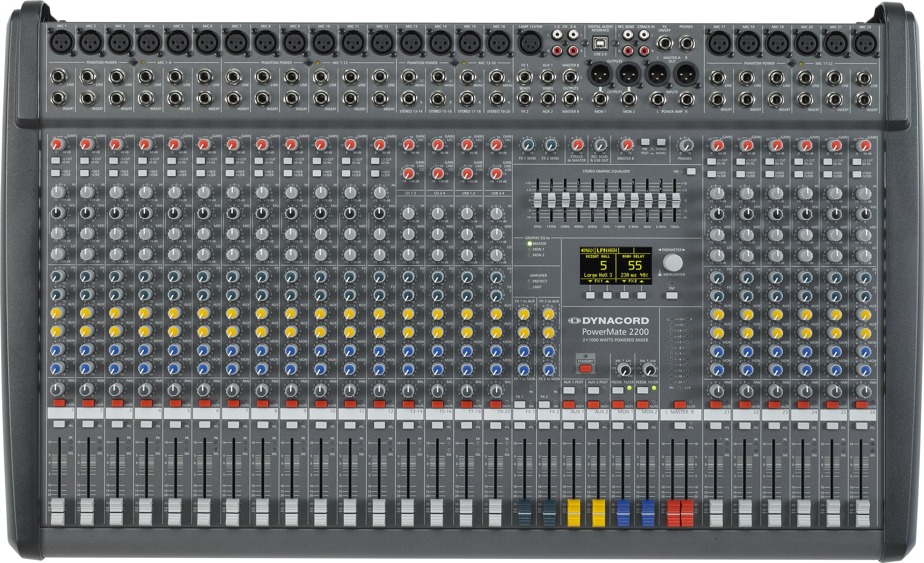The height and width of the screenshot is (563, 924).
Task: Click the FX 2 SEND master knob
Action: pos(551,145)
